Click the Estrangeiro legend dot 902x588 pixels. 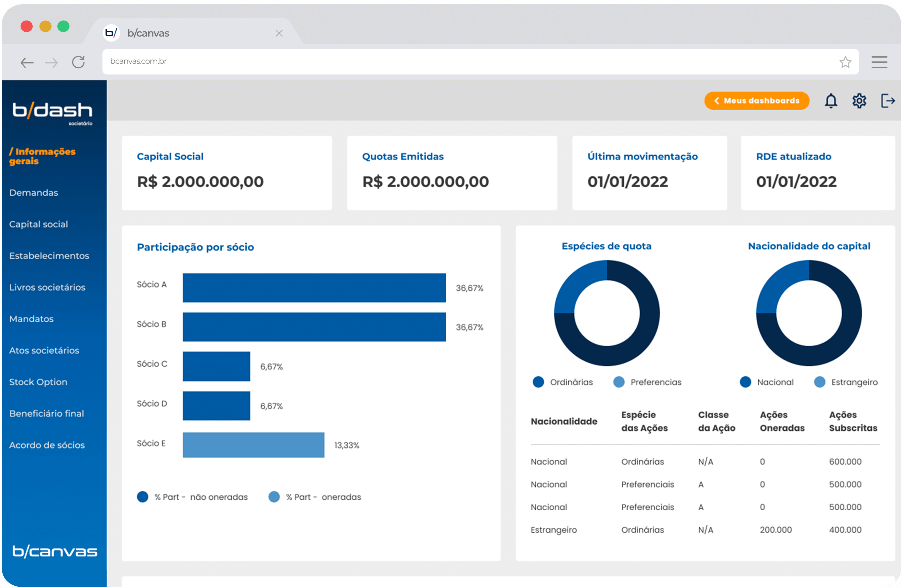820,382
